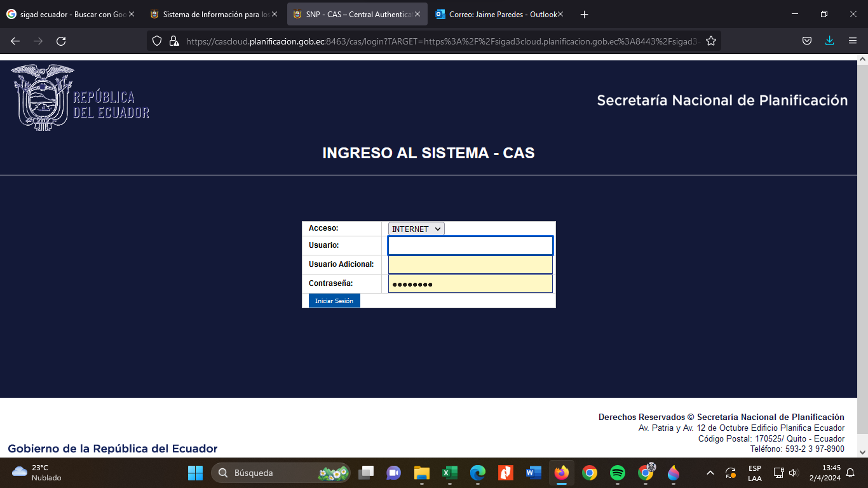Expand the Acceso INTERNET dropdown
The image size is (868, 488).
[x=416, y=229]
